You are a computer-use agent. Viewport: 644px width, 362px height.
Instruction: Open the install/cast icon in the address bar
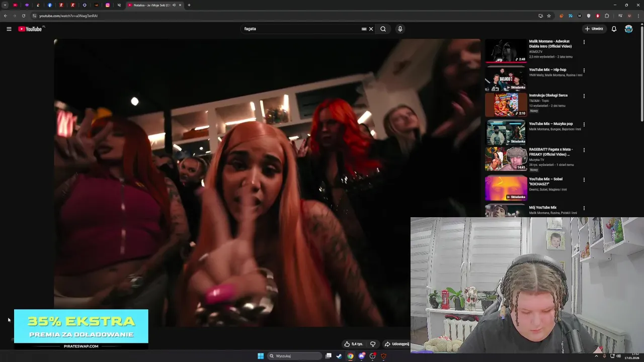pos(541,16)
